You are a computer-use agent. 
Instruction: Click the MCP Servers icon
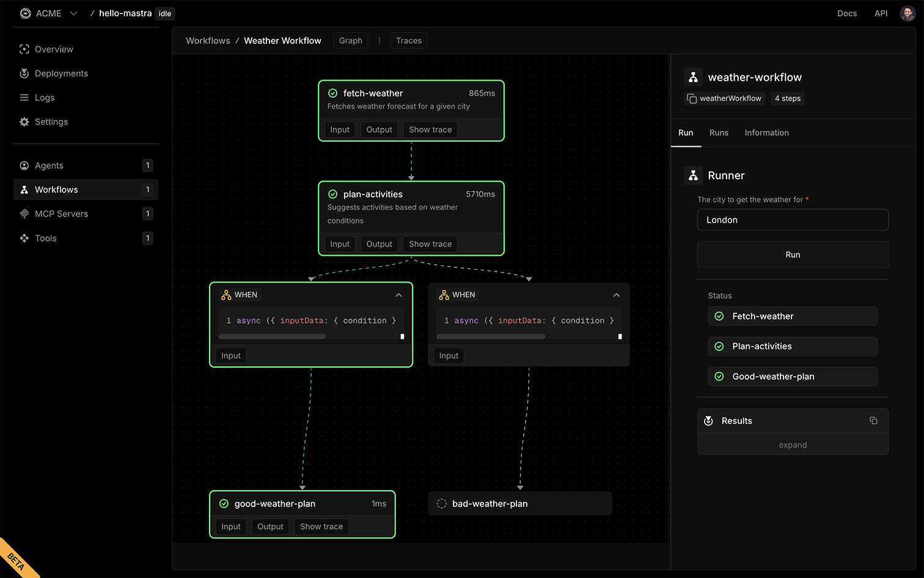24,214
